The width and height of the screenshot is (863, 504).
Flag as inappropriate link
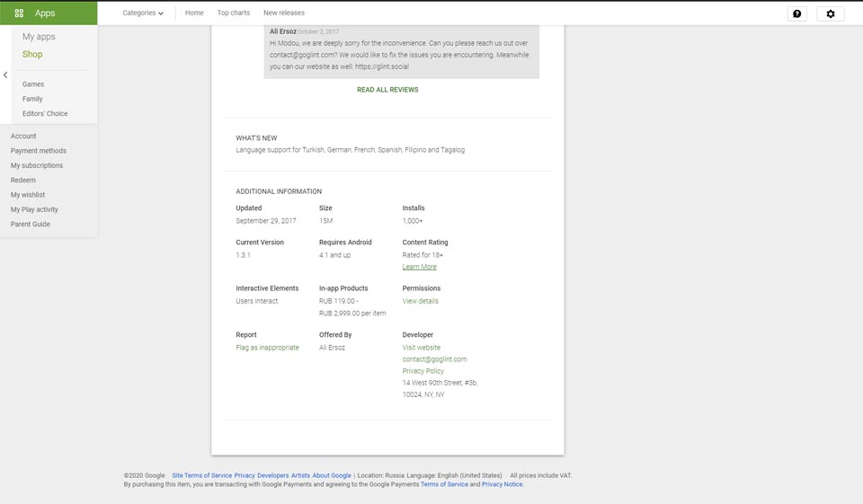(x=267, y=348)
